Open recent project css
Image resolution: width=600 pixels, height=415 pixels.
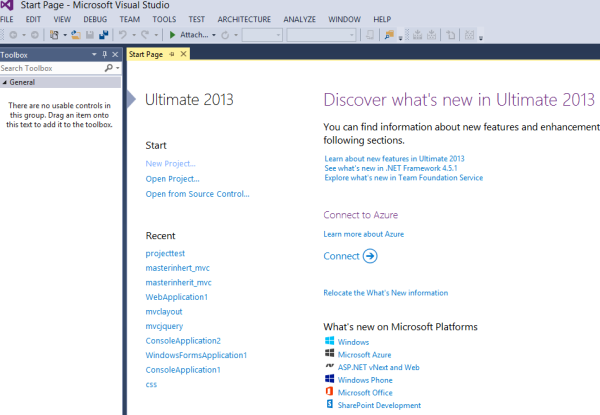tap(151, 384)
